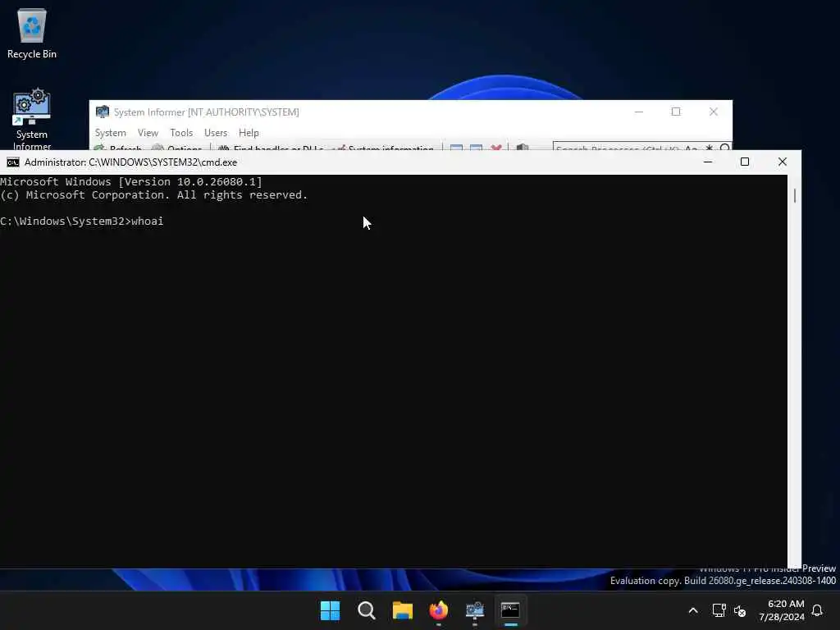Click the Find handles or DLLs toolbar button
840x630 pixels.
(x=271, y=148)
